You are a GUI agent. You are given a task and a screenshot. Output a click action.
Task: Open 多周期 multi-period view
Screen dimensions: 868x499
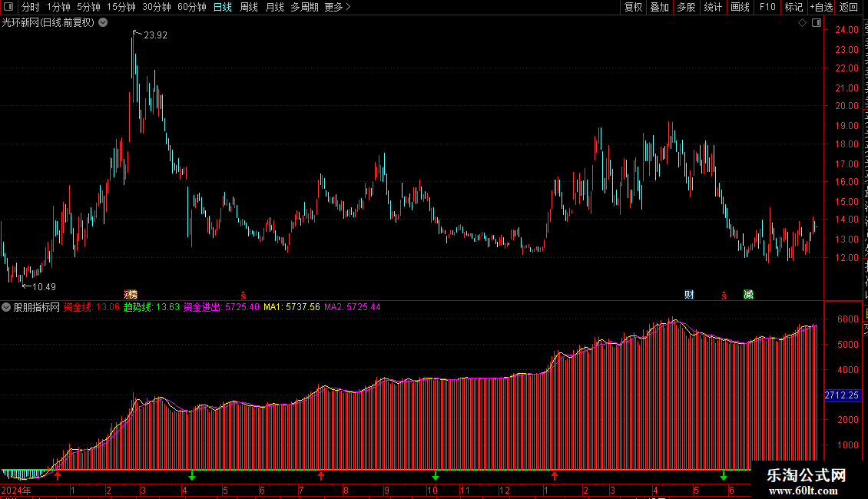[x=304, y=7]
